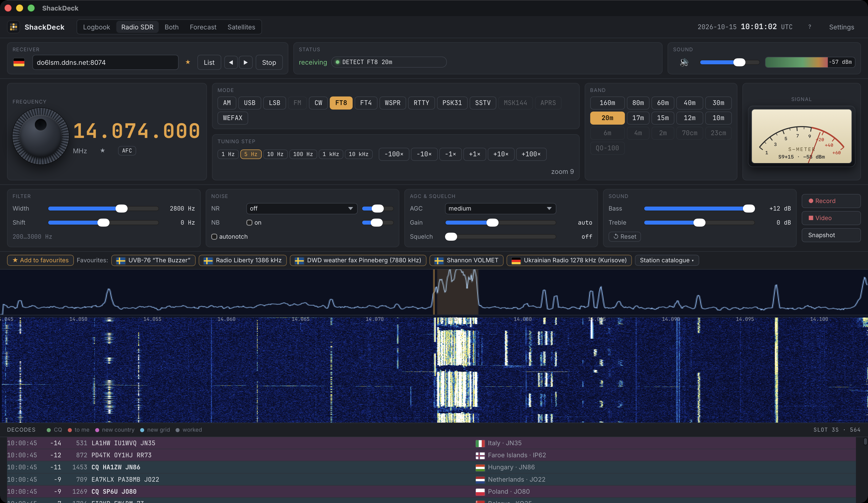
Task: Reset sound bass and treble
Action: pyautogui.click(x=624, y=237)
